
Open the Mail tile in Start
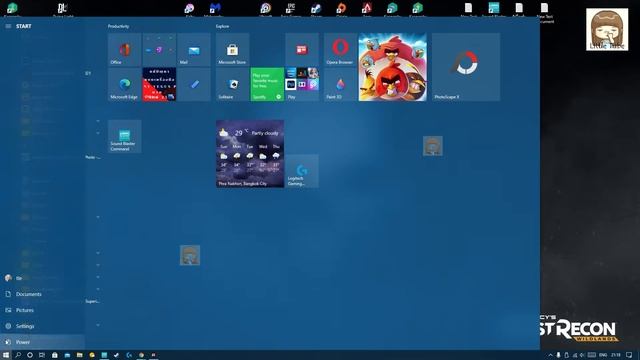(194, 50)
